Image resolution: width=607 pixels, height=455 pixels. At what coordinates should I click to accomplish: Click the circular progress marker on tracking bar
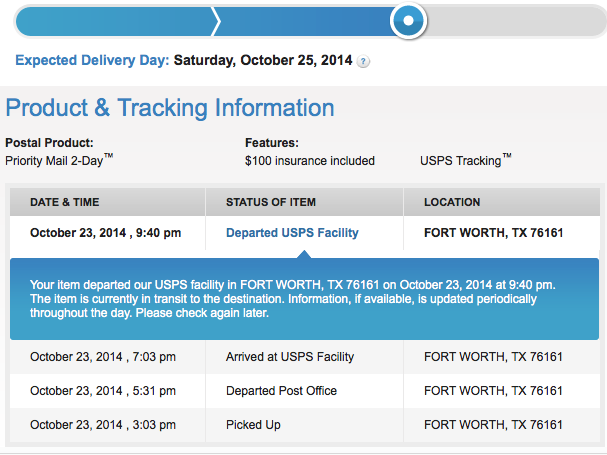408,21
